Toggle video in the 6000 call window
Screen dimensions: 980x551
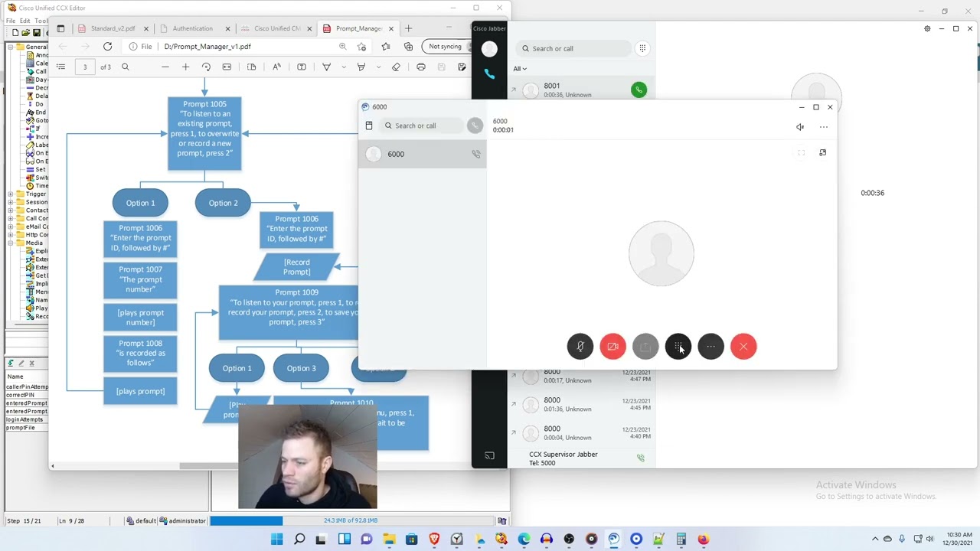(612, 347)
